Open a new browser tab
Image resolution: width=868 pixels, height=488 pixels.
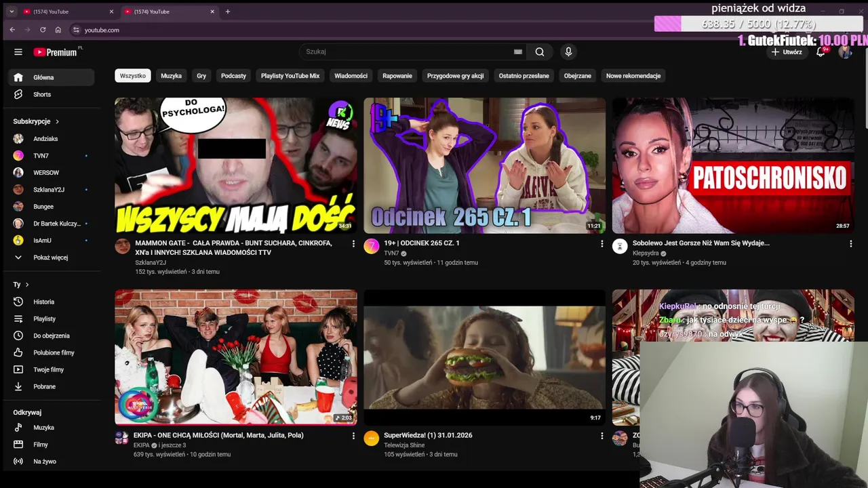(228, 12)
